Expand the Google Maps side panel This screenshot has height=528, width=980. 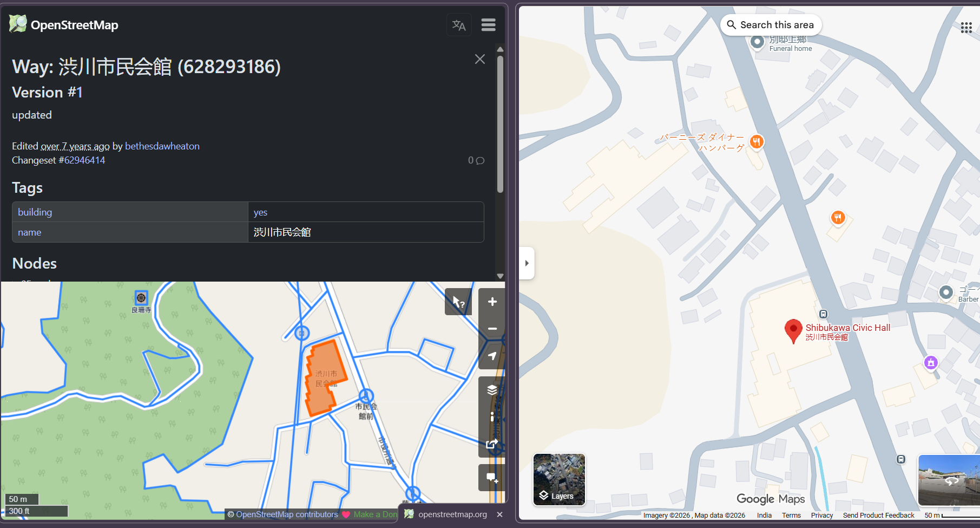click(527, 263)
